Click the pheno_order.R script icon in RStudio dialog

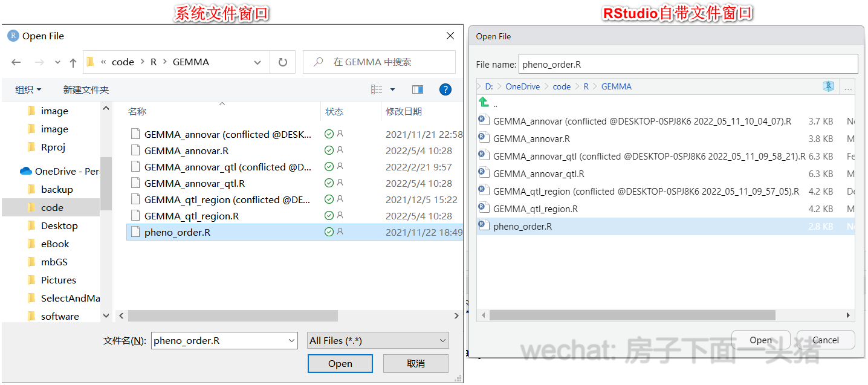(x=484, y=225)
